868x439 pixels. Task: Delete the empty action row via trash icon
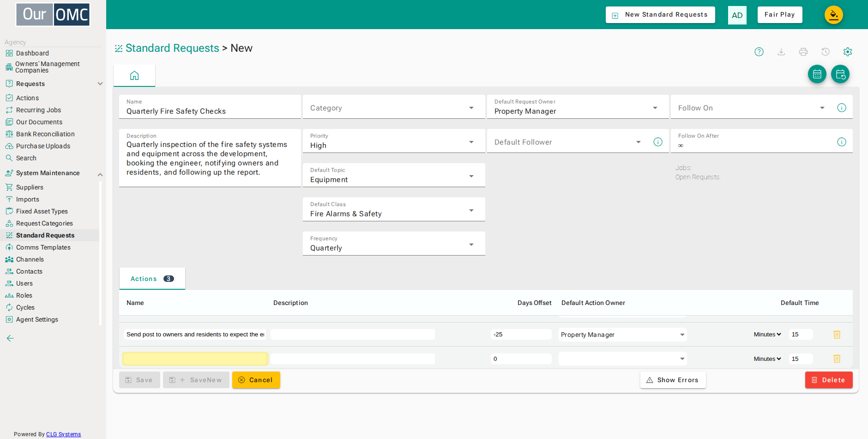click(837, 359)
